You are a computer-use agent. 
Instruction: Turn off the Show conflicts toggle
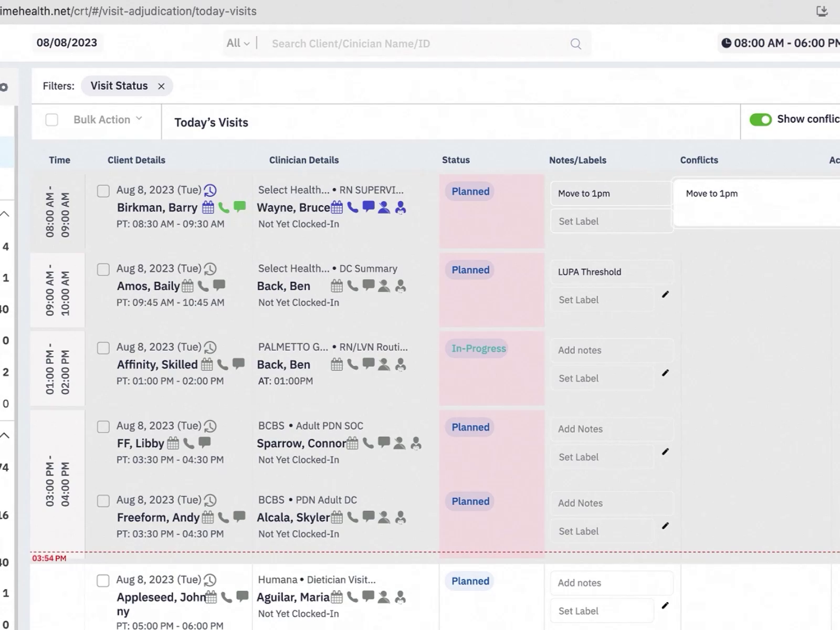pyautogui.click(x=761, y=120)
